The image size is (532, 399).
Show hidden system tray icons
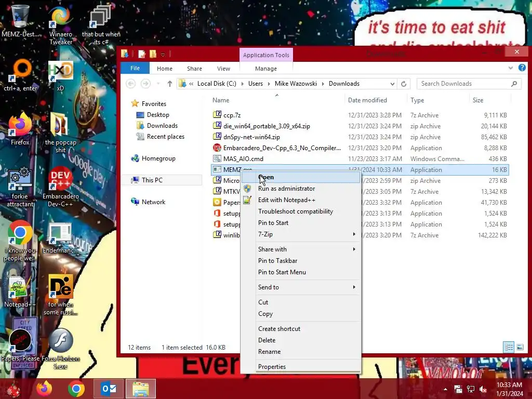tap(445, 389)
